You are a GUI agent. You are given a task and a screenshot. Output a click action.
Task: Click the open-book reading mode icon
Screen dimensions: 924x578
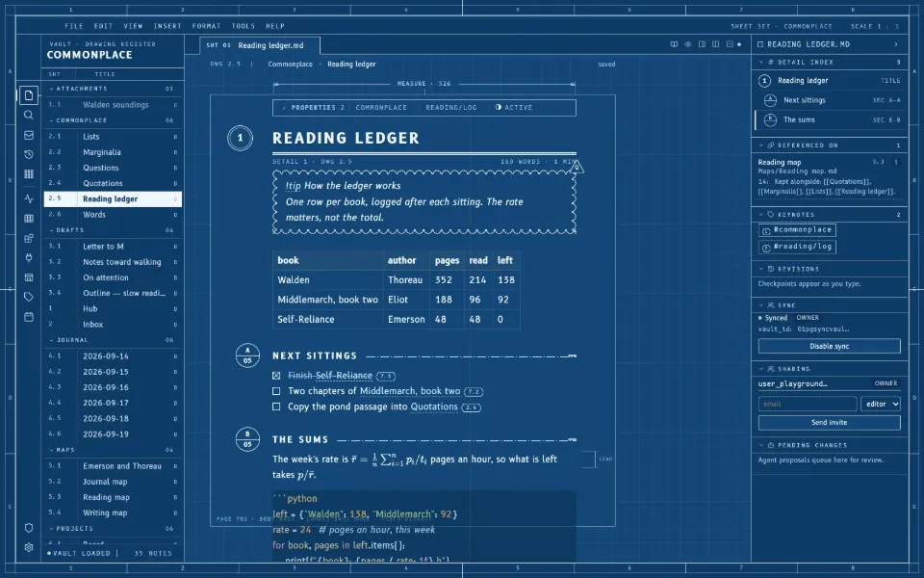[x=674, y=44]
